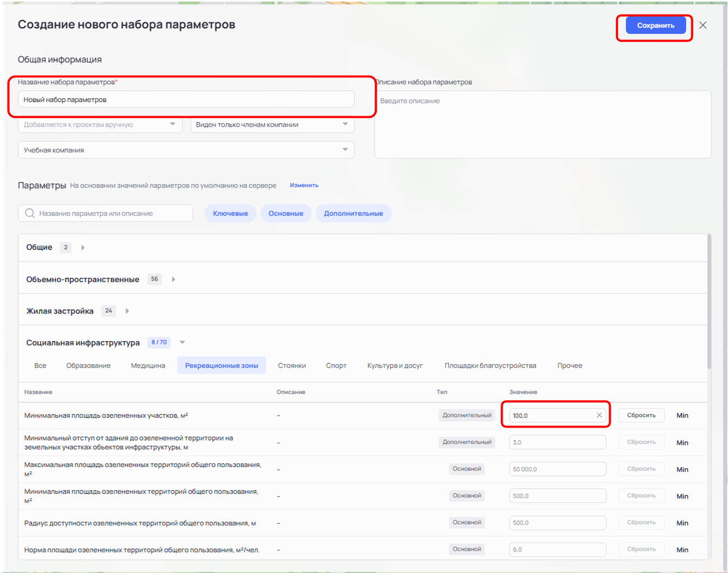728x573 pixels.
Task: Toggle the Дополнительные filter chip
Action: click(353, 214)
